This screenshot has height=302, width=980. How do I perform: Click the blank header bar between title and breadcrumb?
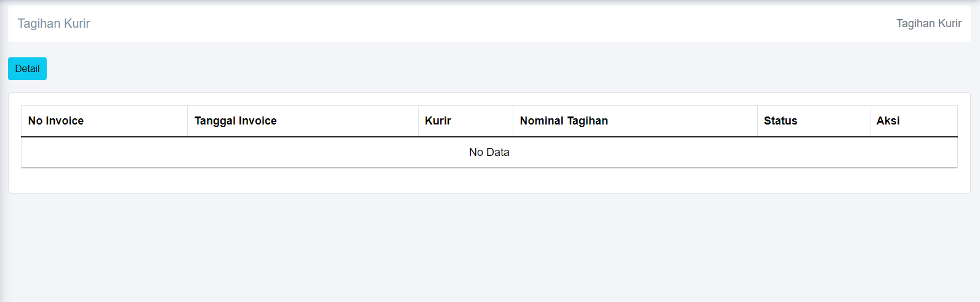pos(492,23)
